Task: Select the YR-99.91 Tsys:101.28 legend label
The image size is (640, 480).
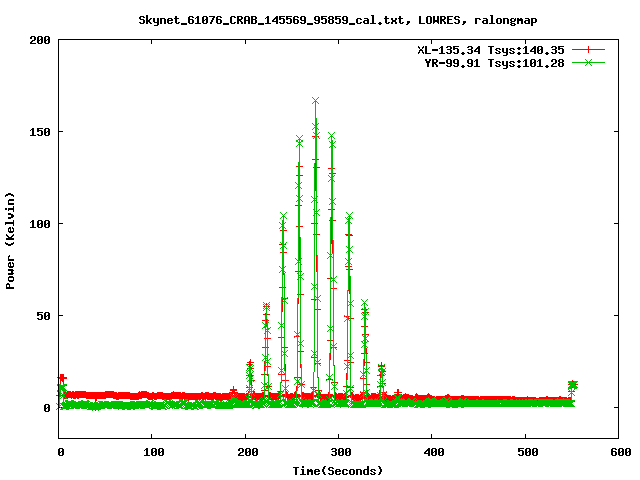Action: coord(495,63)
